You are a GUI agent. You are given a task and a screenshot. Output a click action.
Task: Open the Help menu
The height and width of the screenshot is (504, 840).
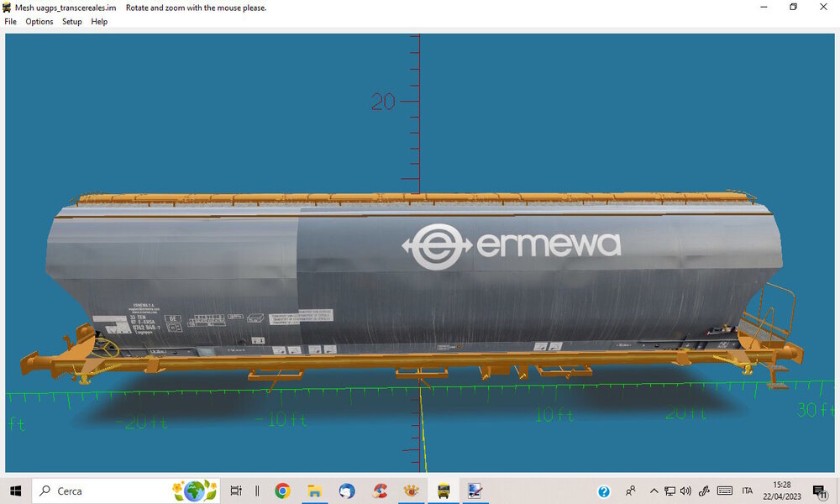(x=99, y=22)
